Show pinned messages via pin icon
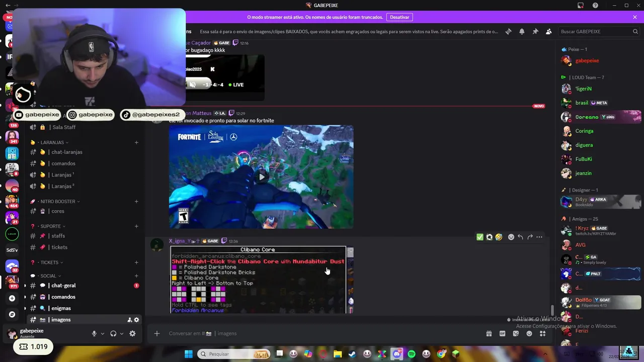 click(x=535, y=31)
